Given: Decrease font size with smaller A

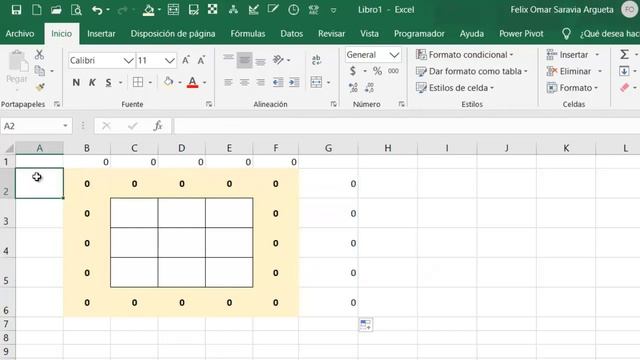Looking at the screenshot, I should (201, 60).
